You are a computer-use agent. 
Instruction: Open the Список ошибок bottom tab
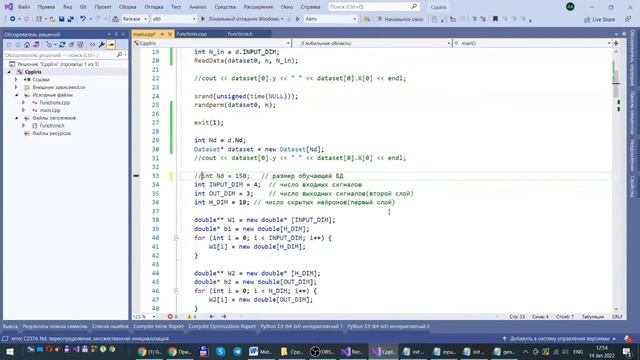tap(110, 327)
